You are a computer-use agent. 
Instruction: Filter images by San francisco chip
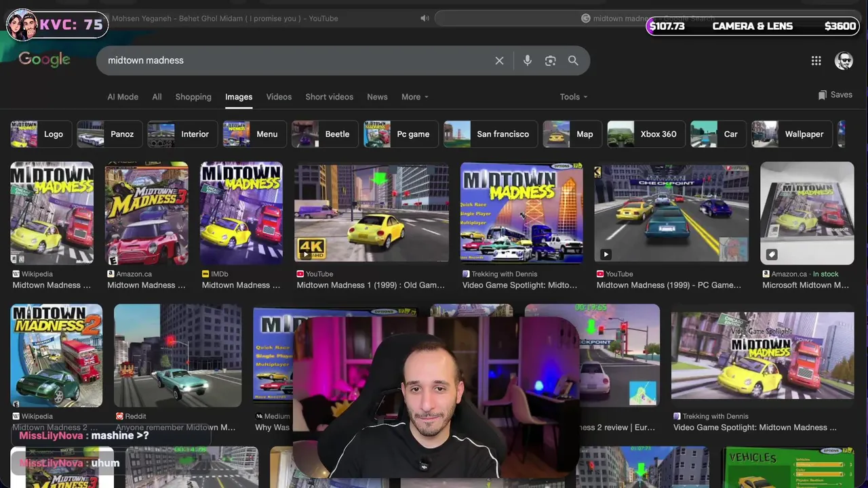490,134
